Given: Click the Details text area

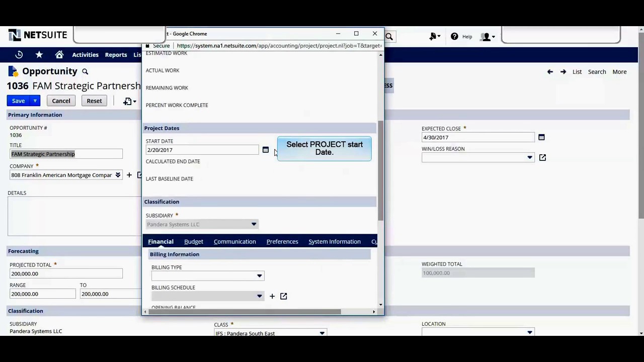Looking at the screenshot, I should pyautogui.click(x=74, y=216).
